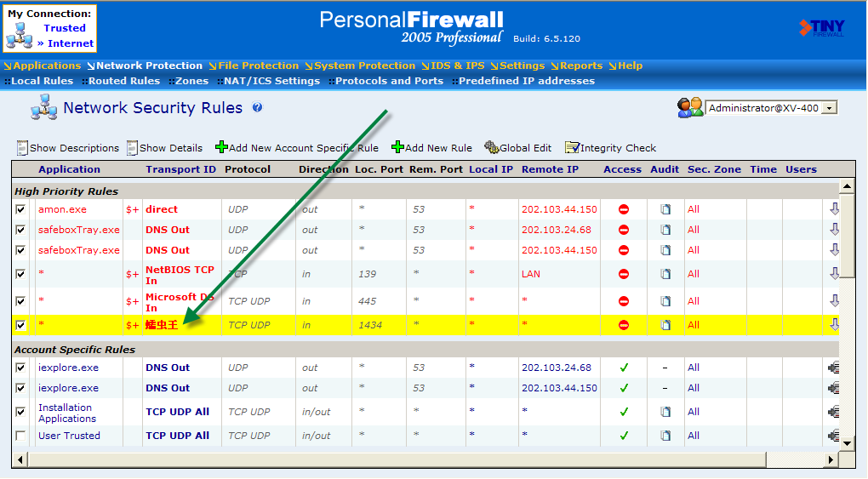Switch to Routed Rules tab
Image resolution: width=868 pixels, height=479 pixels.
pyautogui.click(x=121, y=81)
